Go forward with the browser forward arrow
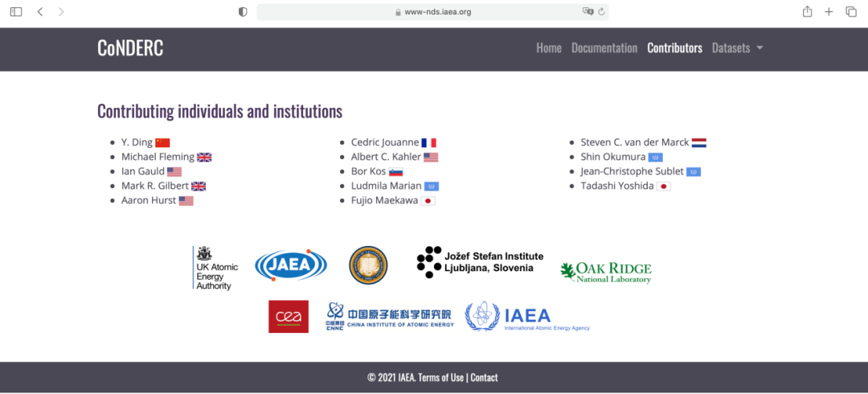The width and height of the screenshot is (868, 394). coord(61,11)
